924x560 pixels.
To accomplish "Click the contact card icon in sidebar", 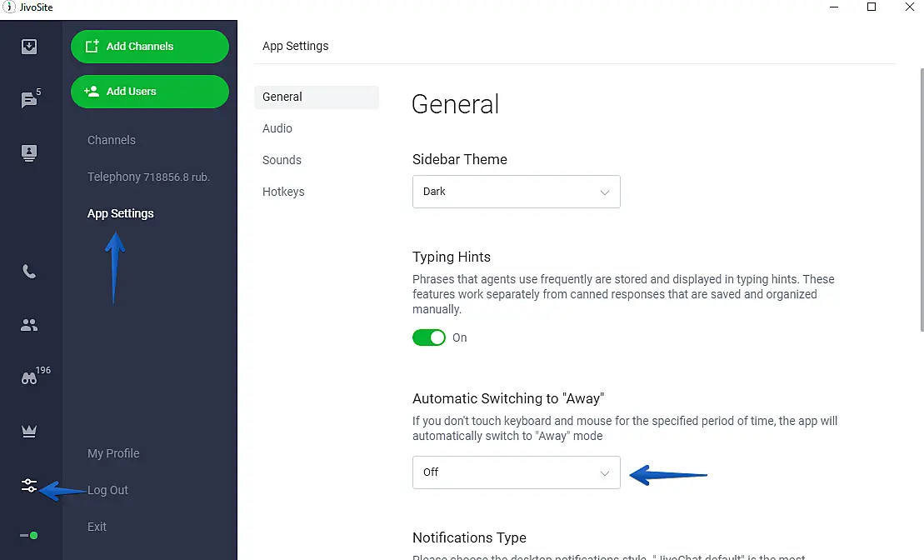I will click(29, 153).
